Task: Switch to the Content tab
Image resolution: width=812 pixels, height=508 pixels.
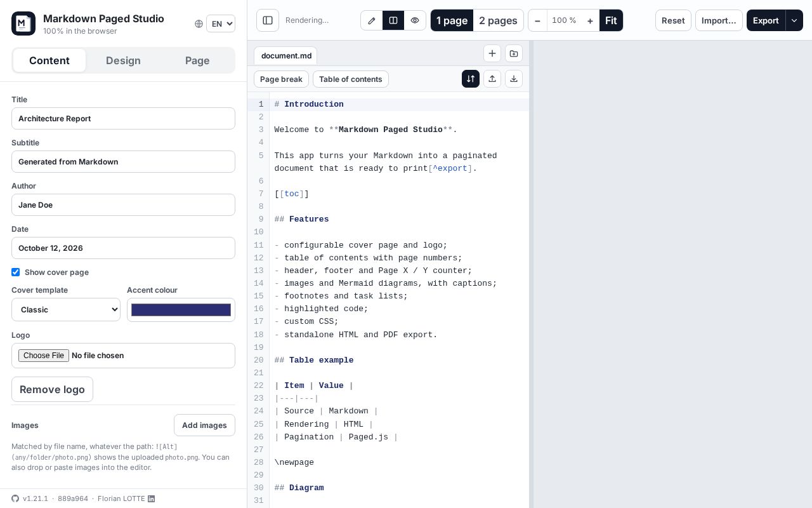Action: click(49, 60)
